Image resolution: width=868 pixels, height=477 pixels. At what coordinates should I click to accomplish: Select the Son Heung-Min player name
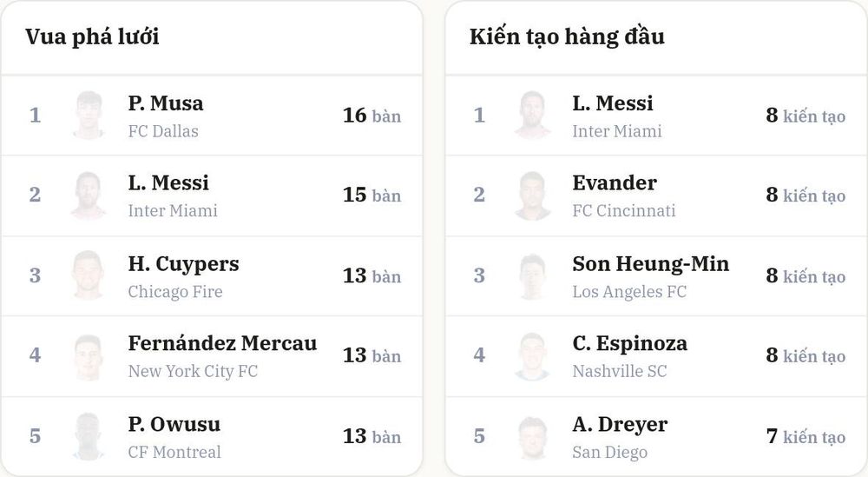(x=650, y=264)
